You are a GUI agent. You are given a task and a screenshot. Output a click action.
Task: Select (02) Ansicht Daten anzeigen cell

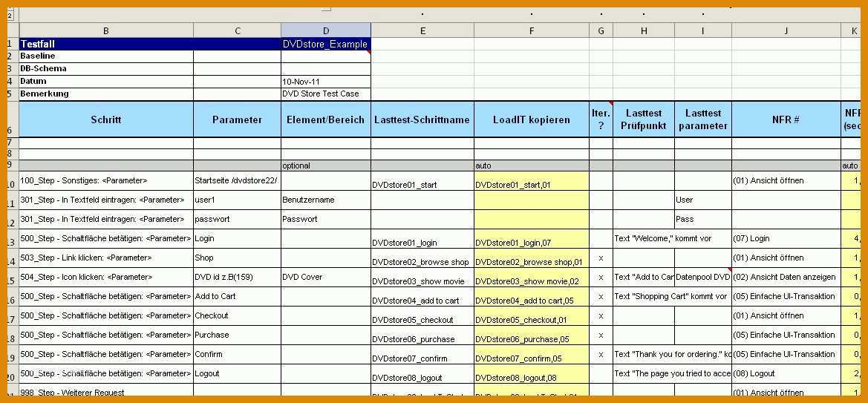click(x=786, y=278)
